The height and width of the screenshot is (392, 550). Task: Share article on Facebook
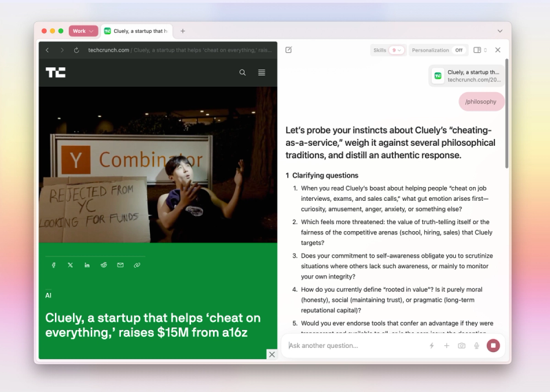click(54, 265)
